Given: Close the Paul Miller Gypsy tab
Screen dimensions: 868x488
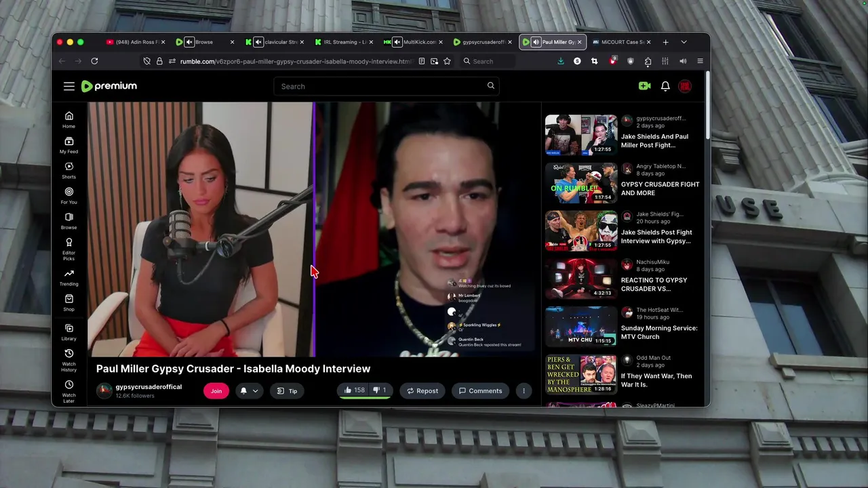Looking at the screenshot, I should (x=579, y=42).
